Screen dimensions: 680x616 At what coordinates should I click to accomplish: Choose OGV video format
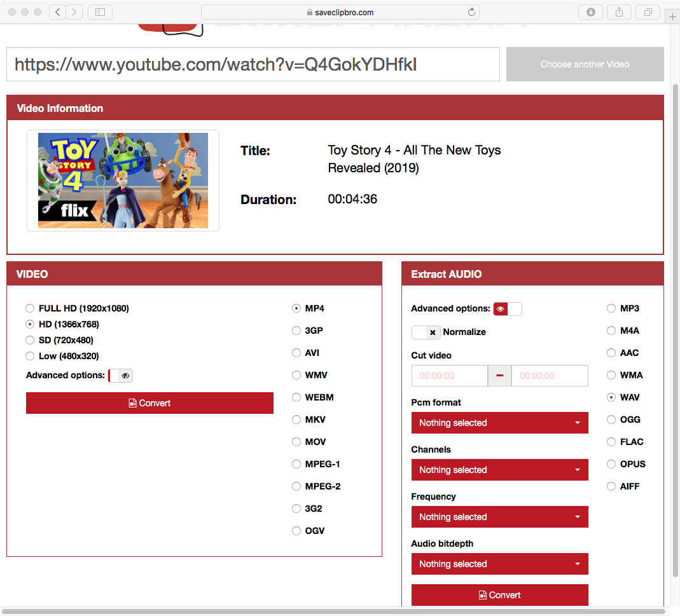pyautogui.click(x=296, y=531)
